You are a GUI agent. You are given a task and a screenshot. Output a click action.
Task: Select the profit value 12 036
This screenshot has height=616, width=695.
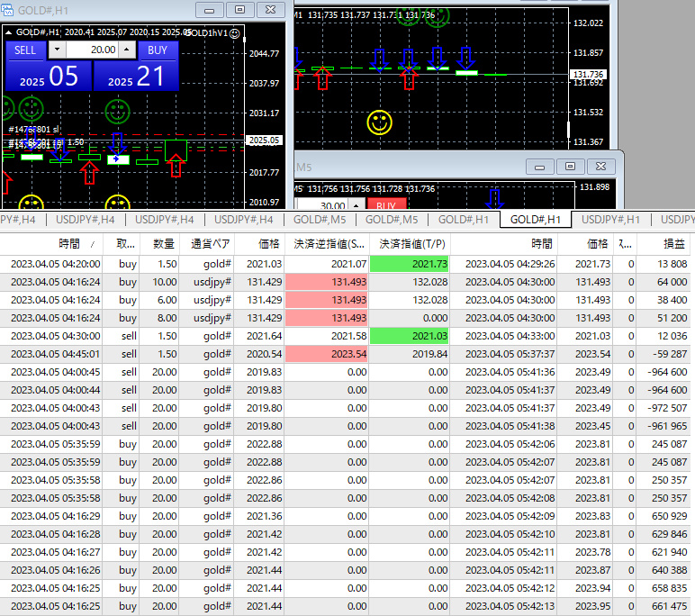[672, 336]
